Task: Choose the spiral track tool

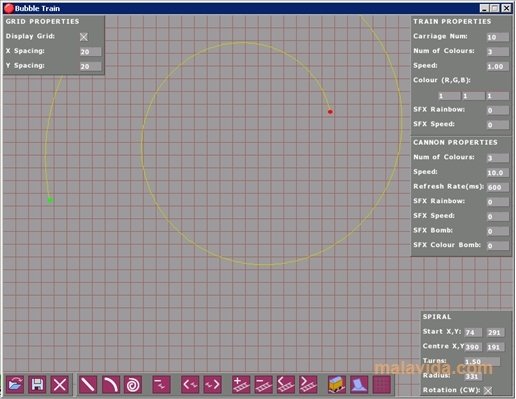Action: pyautogui.click(x=133, y=384)
